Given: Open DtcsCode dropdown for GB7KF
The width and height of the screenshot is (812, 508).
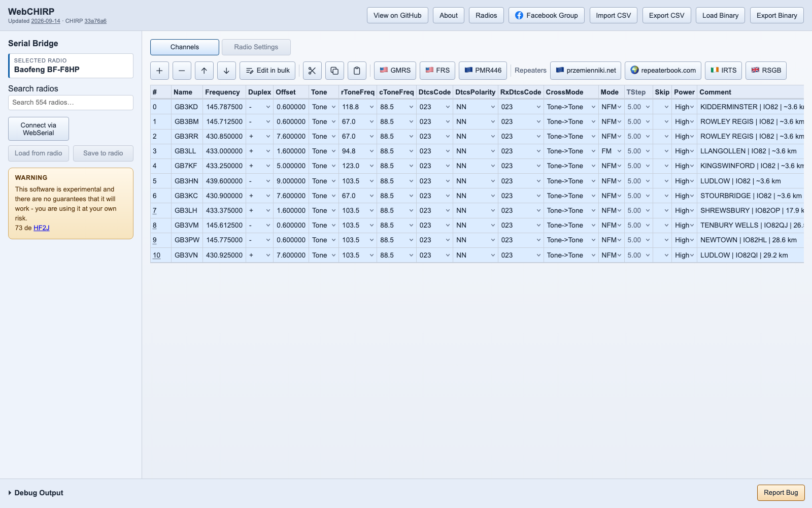Looking at the screenshot, I should click(434, 166).
